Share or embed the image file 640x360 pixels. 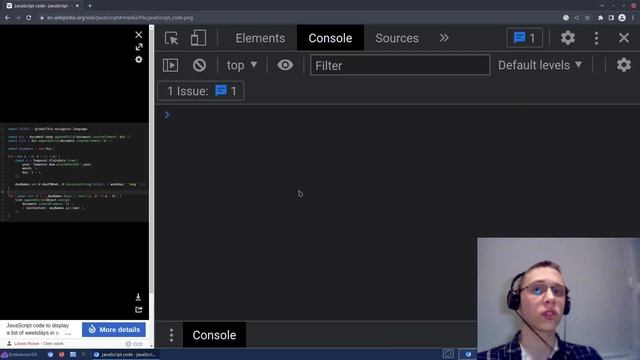click(x=139, y=310)
